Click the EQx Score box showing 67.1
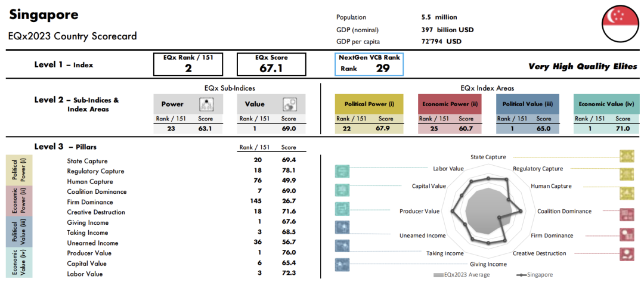This screenshot has width=644, height=282. pyautogui.click(x=271, y=64)
